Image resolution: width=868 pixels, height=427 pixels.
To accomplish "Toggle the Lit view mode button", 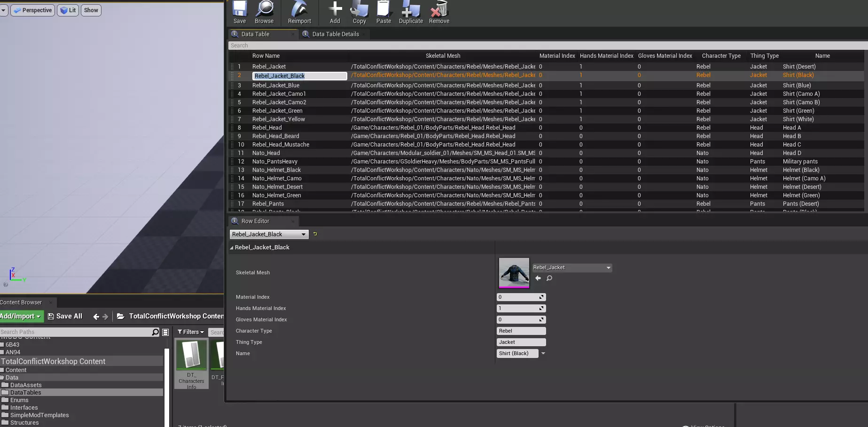I will tap(68, 10).
